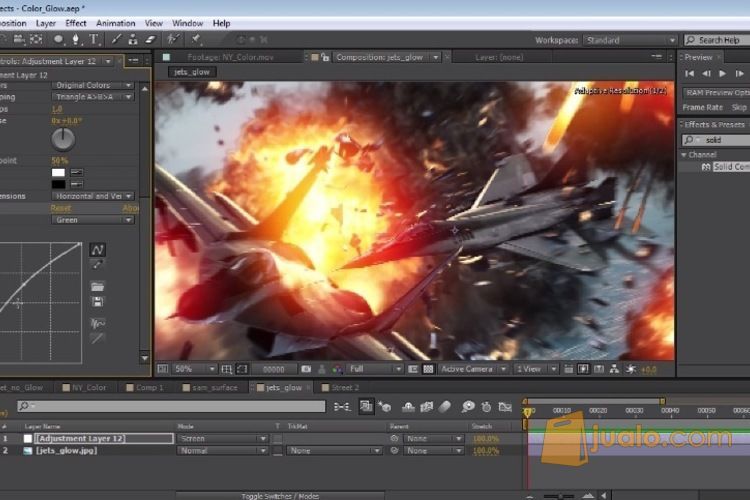Enable motion blur for all layers
The width and height of the screenshot is (750, 500).
click(x=445, y=407)
